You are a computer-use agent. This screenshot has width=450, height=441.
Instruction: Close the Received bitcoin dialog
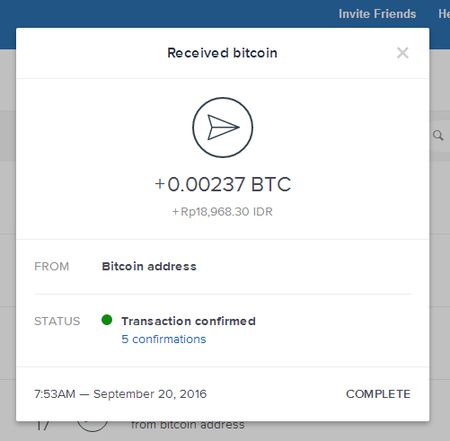click(403, 53)
